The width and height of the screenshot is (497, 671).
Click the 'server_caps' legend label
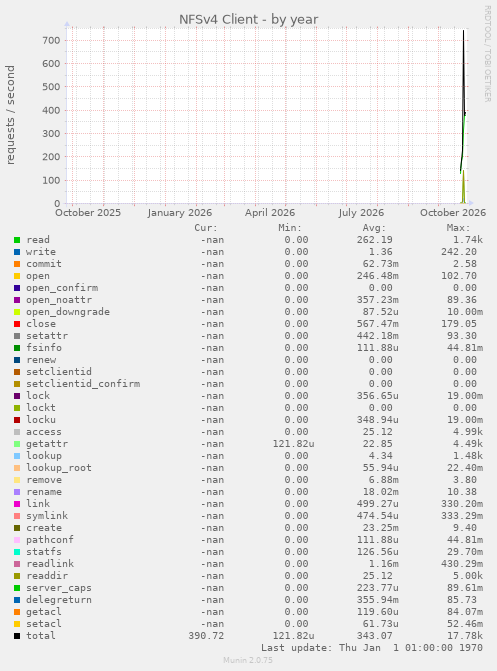59,588
